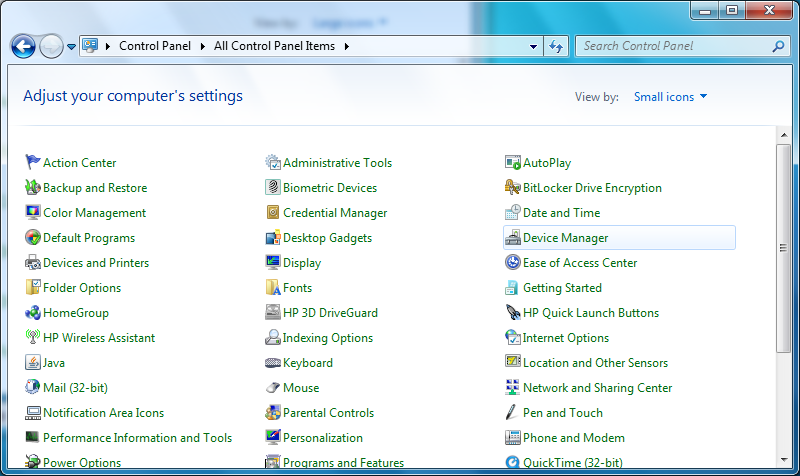This screenshot has width=800, height=476.
Task: Select 'All Control Panel Items' breadcrumb segment
Action: coord(276,46)
